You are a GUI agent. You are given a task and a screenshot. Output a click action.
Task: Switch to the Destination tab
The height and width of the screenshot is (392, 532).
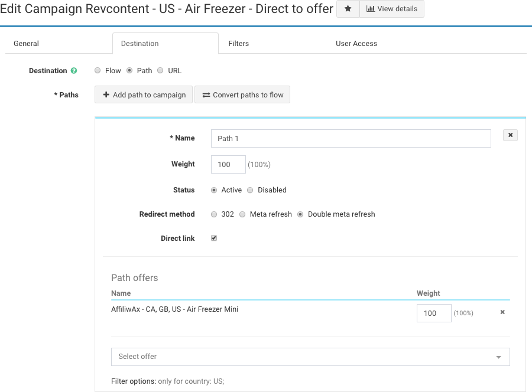[x=166, y=43]
